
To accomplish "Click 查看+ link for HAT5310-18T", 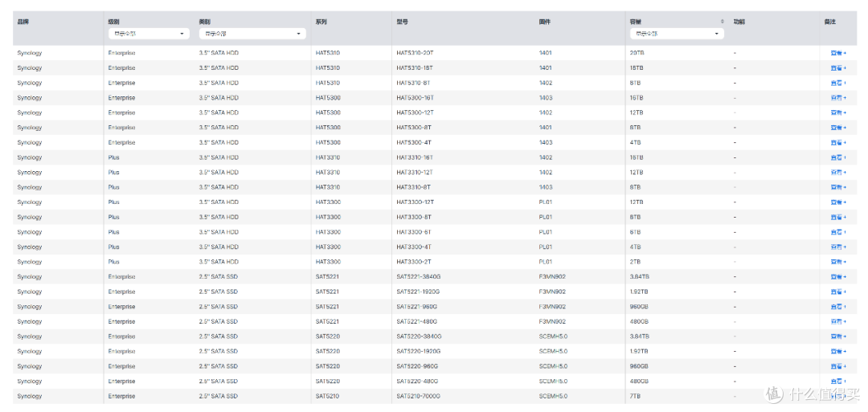I will pos(838,68).
